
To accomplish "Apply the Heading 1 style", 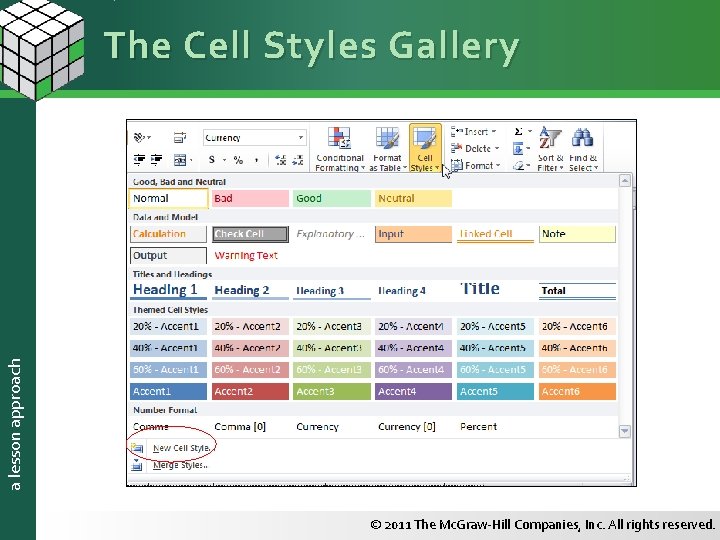I will pos(169,290).
